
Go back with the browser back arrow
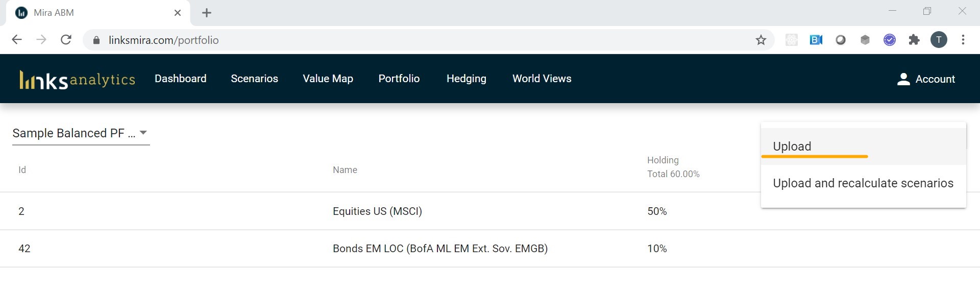(x=17, y=40)
